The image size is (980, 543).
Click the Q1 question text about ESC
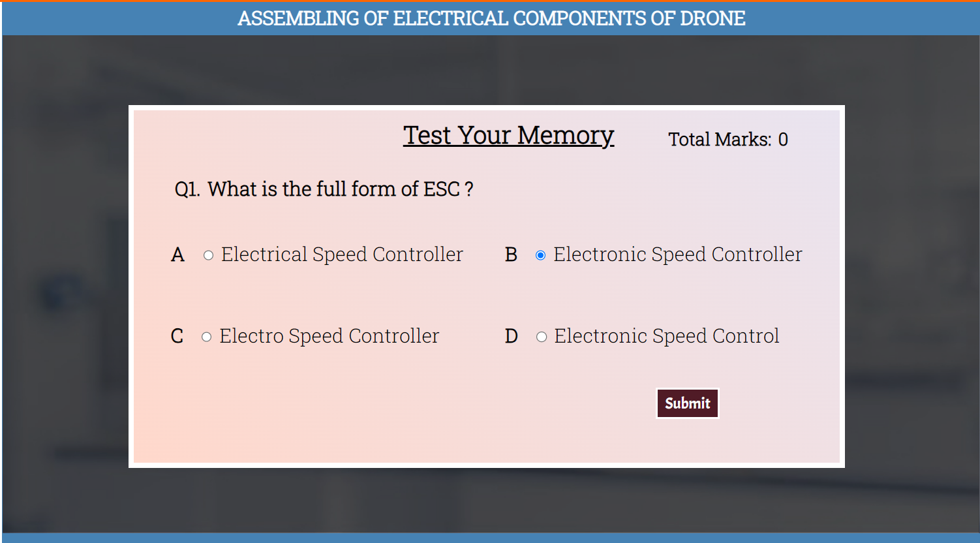[324, 189]
